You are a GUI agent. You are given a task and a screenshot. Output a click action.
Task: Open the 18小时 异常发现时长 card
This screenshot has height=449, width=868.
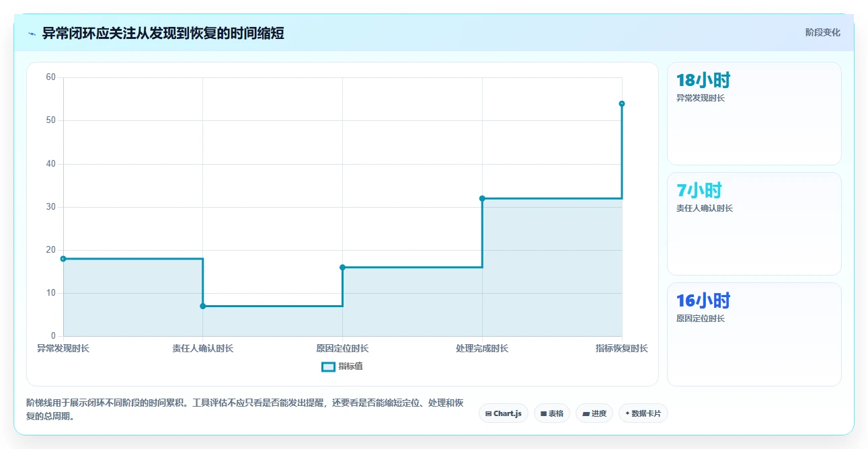(754, 114)
